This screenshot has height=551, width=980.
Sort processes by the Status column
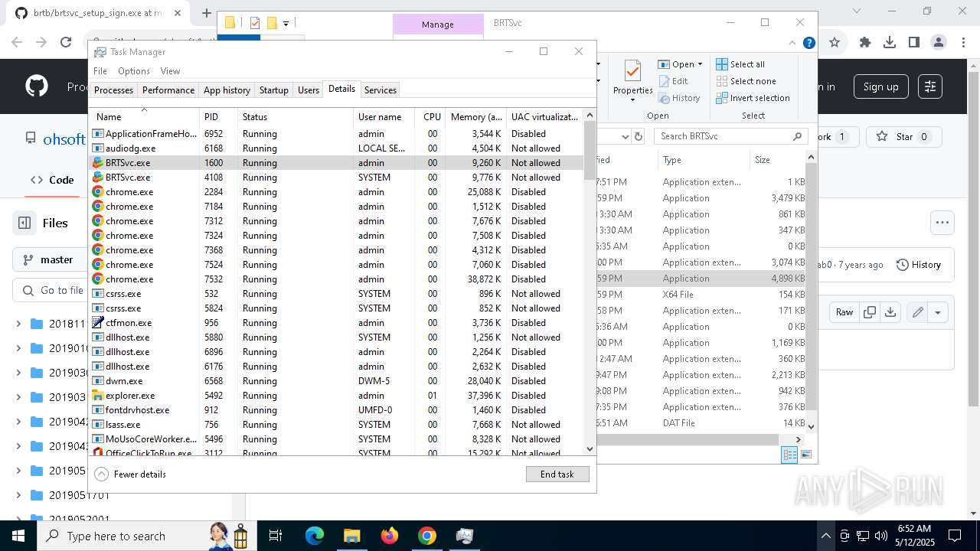295,116
